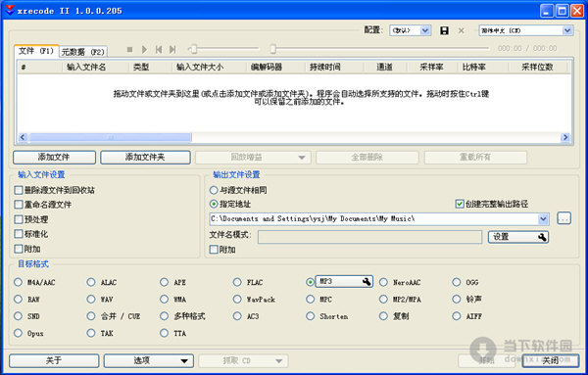Click the 重载所有 button
The image size is (588, 375).
pyautogui.click(x=475, y=158)
